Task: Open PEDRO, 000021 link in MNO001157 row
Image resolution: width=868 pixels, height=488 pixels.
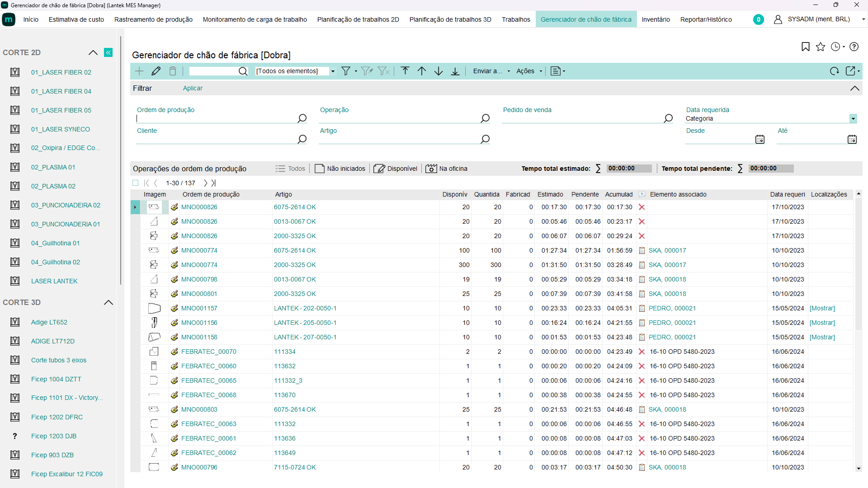Action: point(672,308)
